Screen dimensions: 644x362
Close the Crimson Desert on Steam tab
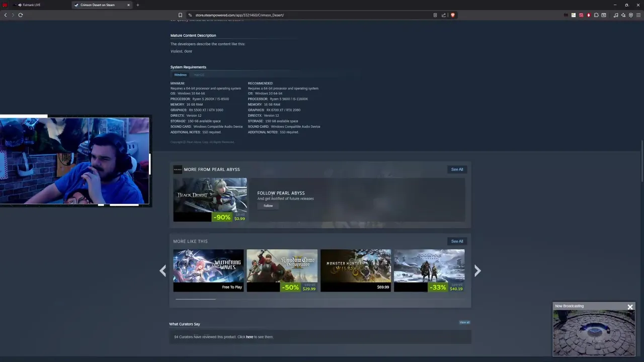[128, 5]
